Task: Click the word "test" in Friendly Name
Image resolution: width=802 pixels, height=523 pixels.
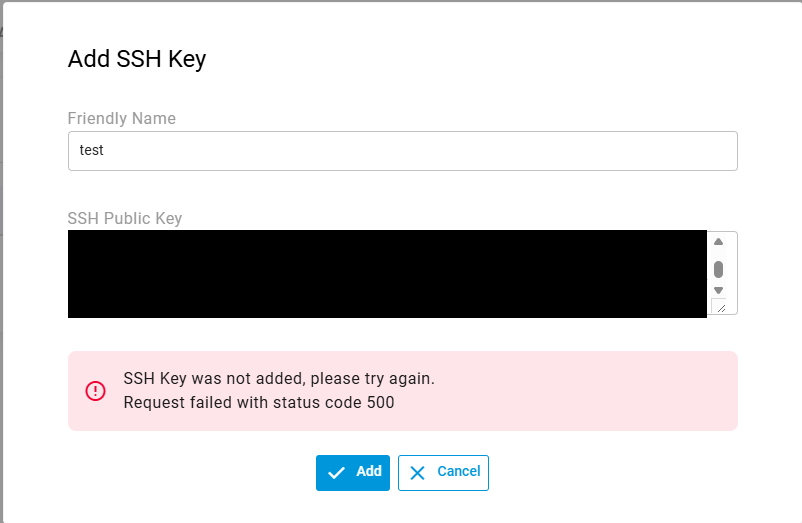Action: pyautogui.click(x=92, y=151)
